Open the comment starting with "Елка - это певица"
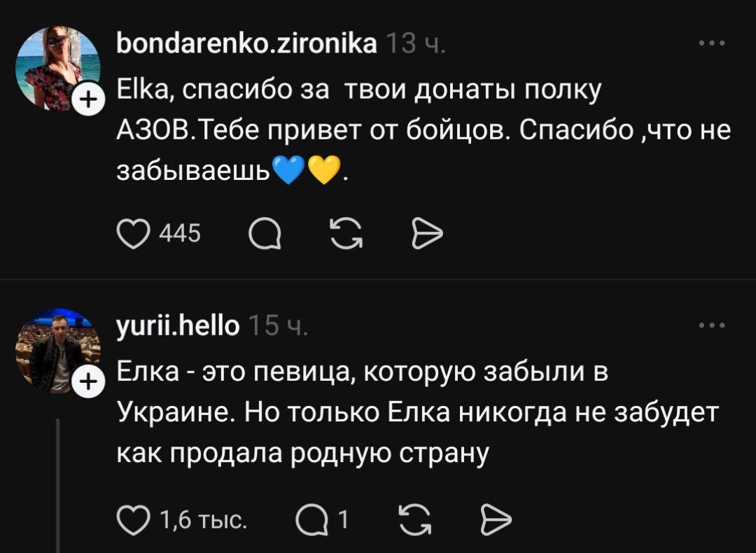 413,413
